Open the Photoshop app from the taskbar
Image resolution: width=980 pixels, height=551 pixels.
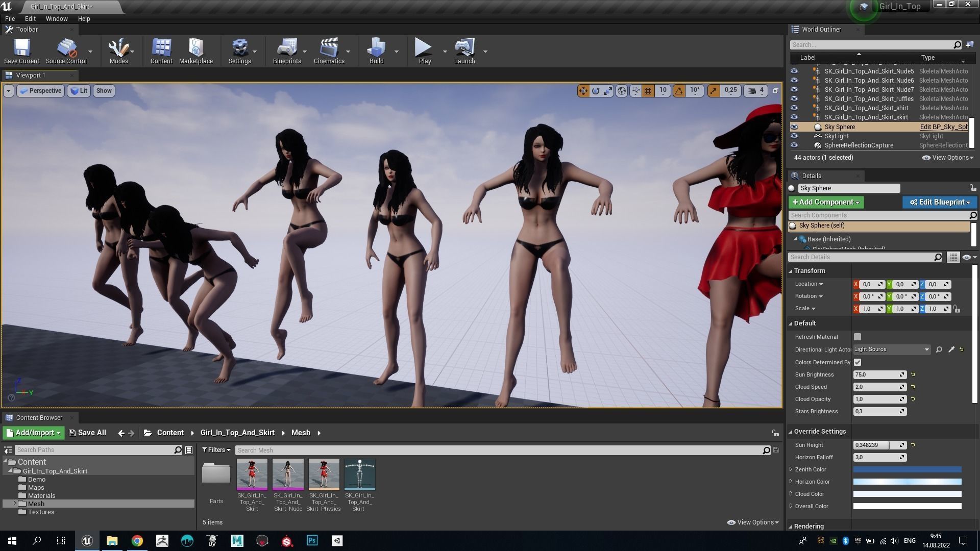click(x=312, y=540)
